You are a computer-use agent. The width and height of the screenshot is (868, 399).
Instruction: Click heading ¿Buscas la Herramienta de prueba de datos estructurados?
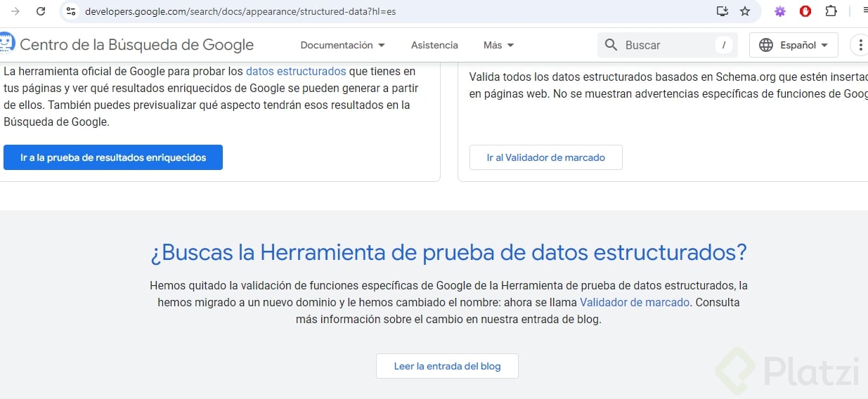point(448,252)
